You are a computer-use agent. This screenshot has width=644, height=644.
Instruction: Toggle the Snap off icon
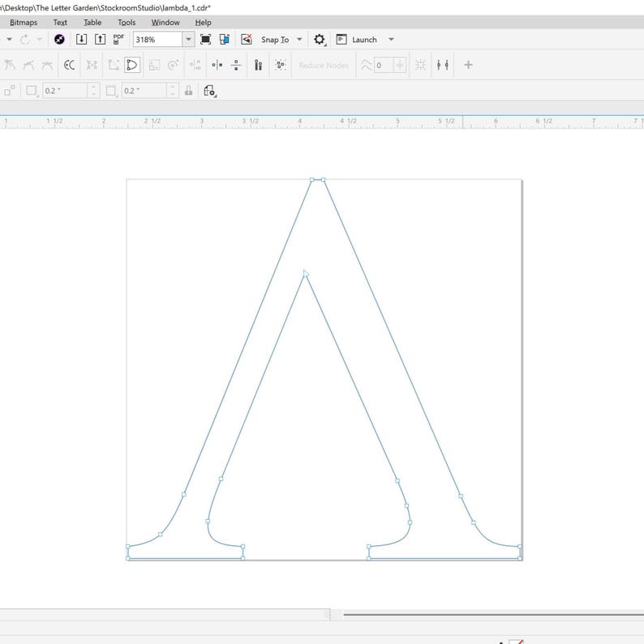pos(247,40)
